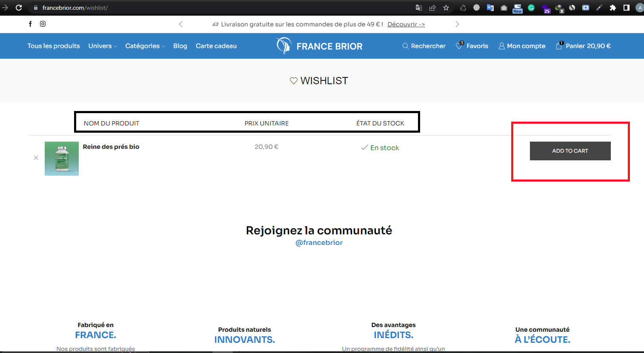The width and height of the screenshot is (644, 353).
Task: Click the address bar URL francebrior.com/wishlist/
Action: [75, 8]
